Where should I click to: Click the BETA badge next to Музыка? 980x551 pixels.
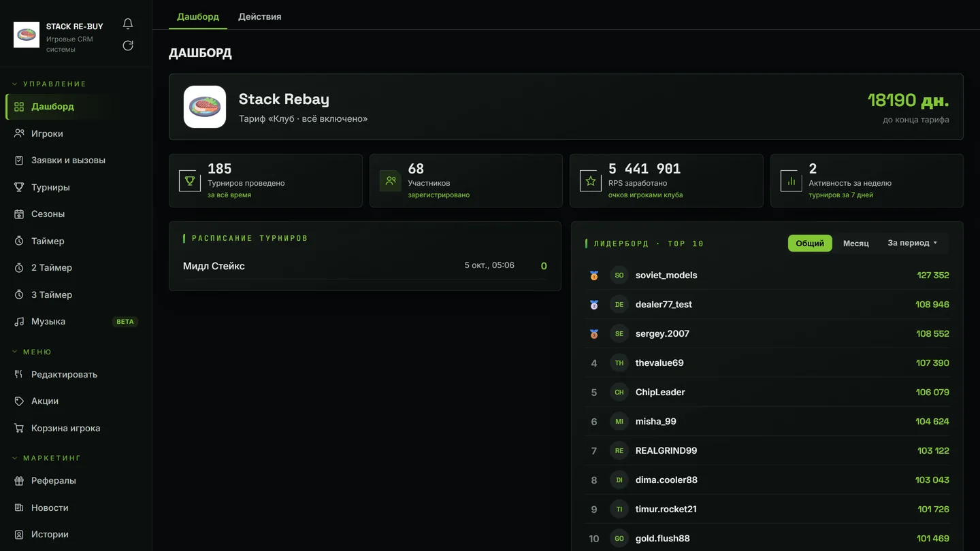pyautogui.click(x=125, y=322)
